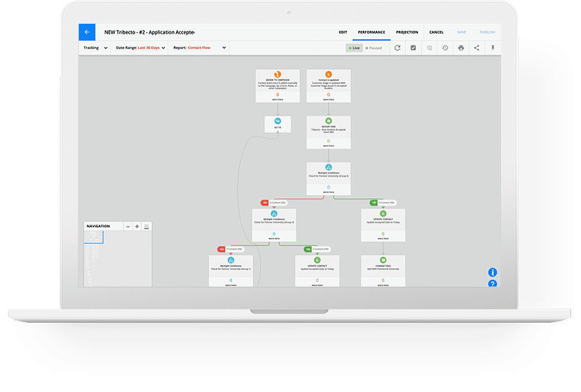This screenshot has width=581, height=392.
Task: Select the Go To node icon
Action: pyautogui.click(x=277, y=121)
